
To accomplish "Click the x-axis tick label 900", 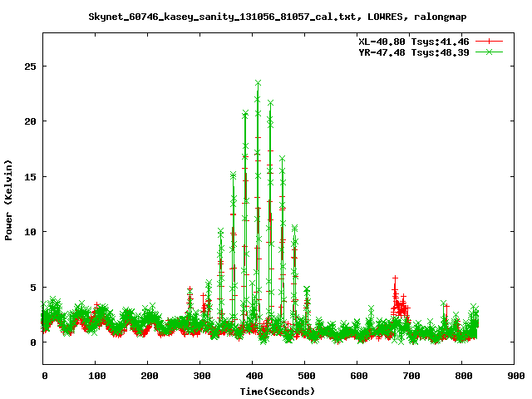I will coord(516,376).
